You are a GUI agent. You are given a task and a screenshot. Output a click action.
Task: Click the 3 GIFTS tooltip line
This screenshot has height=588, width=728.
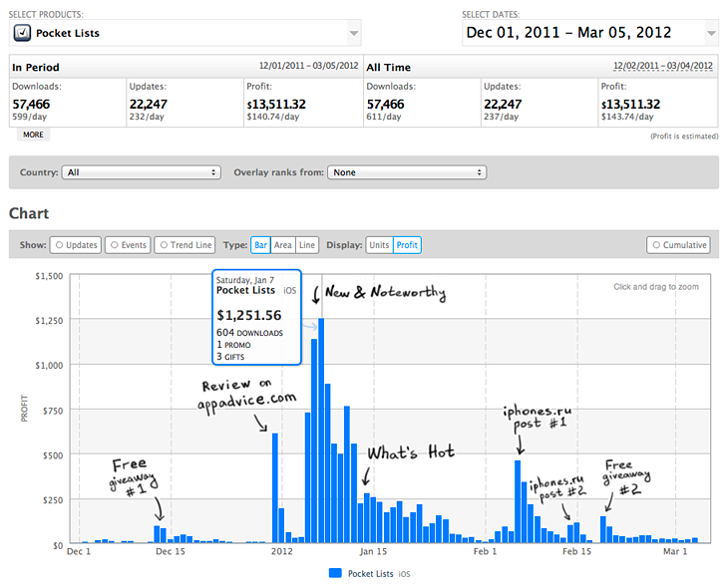[x=230, y=357]
